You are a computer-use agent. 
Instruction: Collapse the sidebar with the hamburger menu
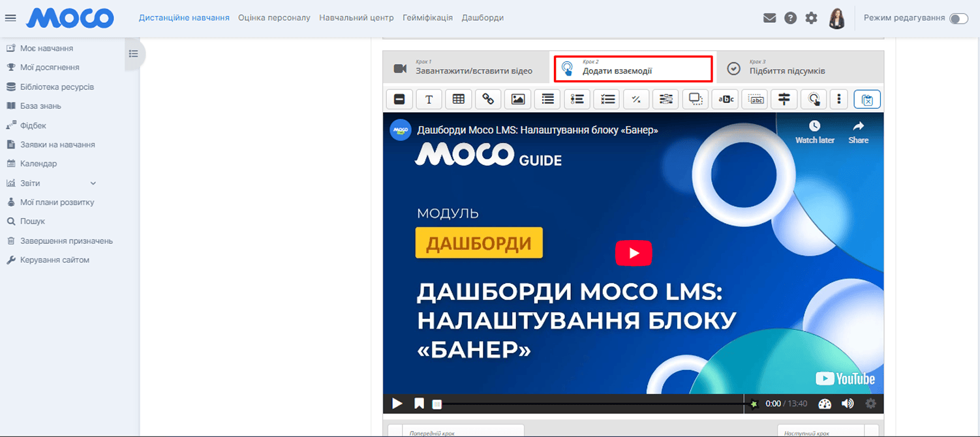click(10, 18)
